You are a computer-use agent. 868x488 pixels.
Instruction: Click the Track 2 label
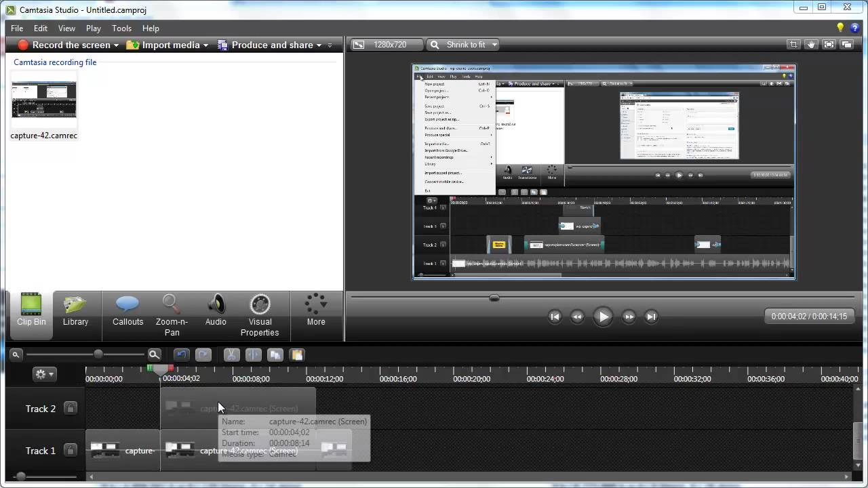tap(41, 409)
